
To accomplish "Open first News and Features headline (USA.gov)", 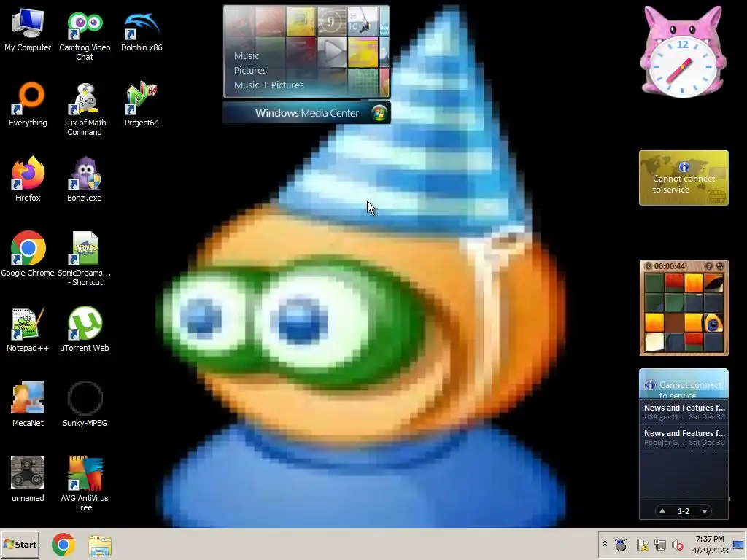I will coord(684,412).
